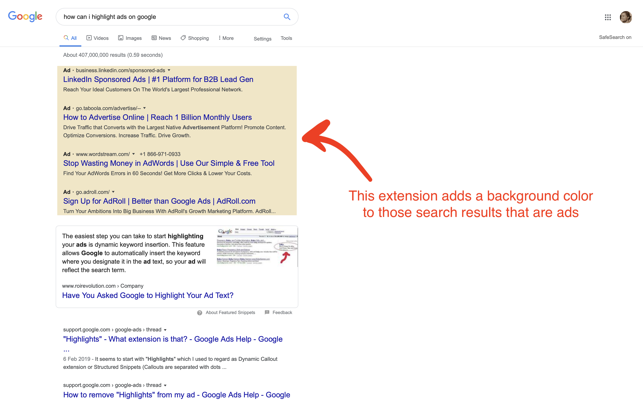Switch to the Shopping tab
The width and height of the screenshot is (643, 402).
coord(194,38)
